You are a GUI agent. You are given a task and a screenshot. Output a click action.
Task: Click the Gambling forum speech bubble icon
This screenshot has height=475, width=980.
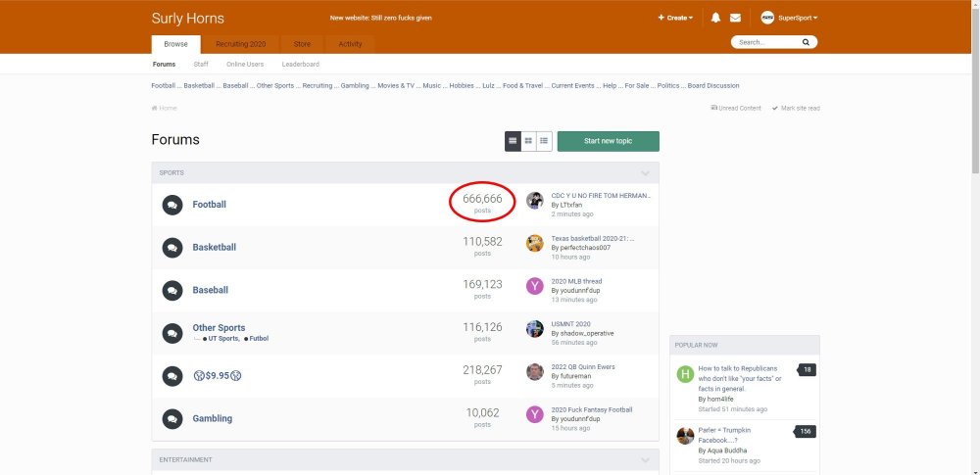[172, 418]
